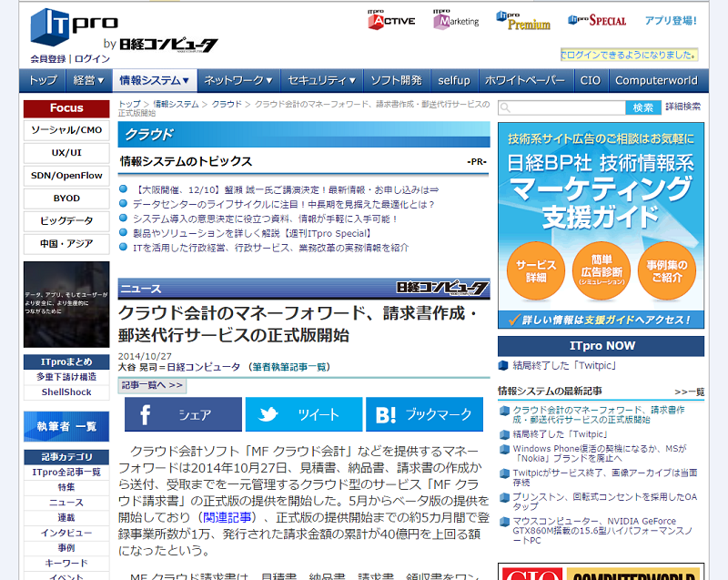Open システム導入の意思決定 topic link

266,219
